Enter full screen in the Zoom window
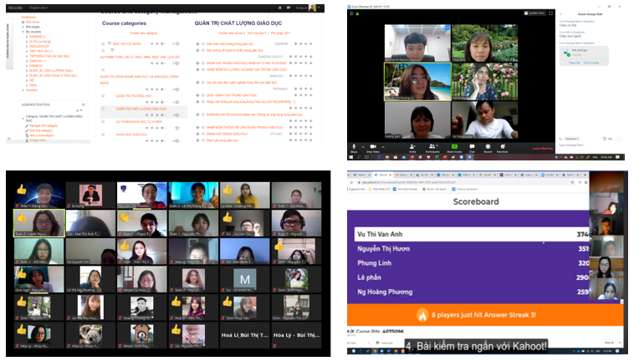Viewport: 644px width, 361px height. point(550,13)
